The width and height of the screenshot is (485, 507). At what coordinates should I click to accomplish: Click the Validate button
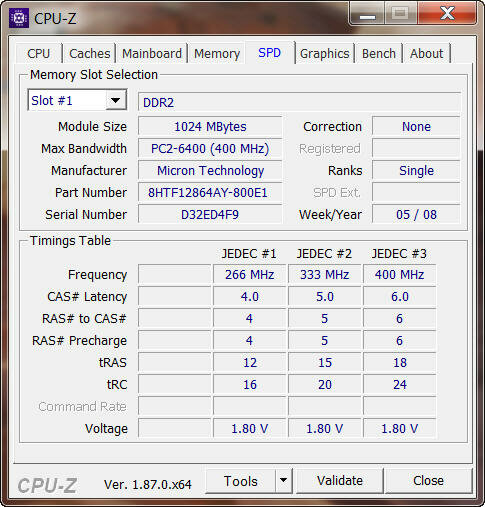(340, 481)
